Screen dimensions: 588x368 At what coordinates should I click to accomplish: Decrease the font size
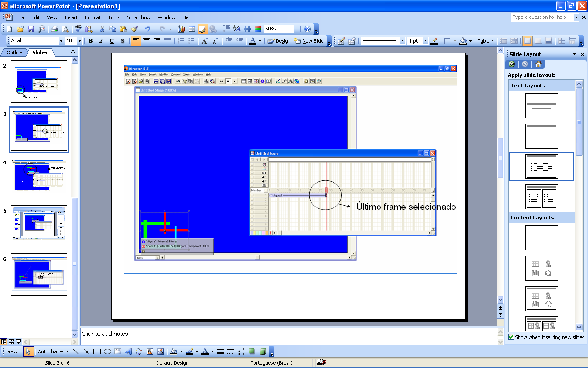pos(215,41)
